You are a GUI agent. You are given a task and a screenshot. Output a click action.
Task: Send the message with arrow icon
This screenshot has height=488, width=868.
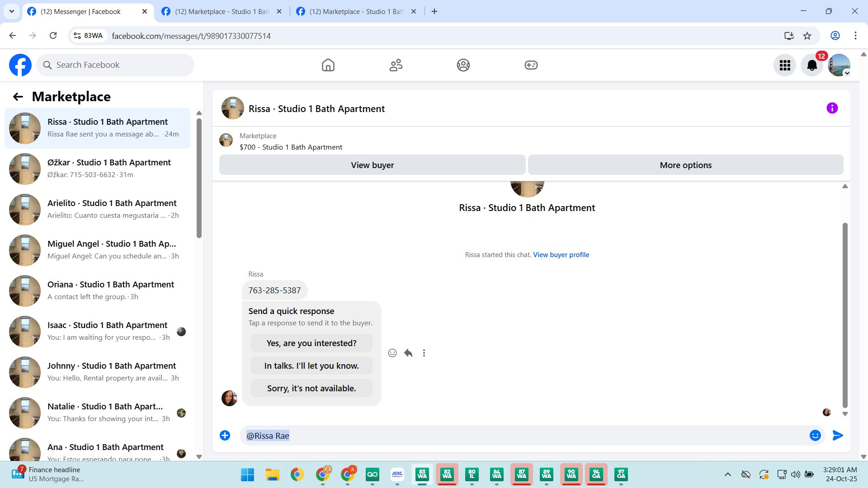[x=838, y=435]
